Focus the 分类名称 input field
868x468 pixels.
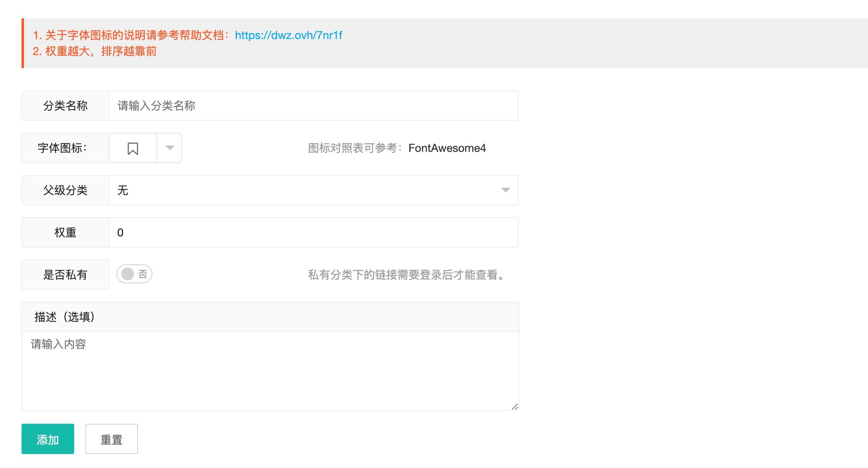click(313, 106)
